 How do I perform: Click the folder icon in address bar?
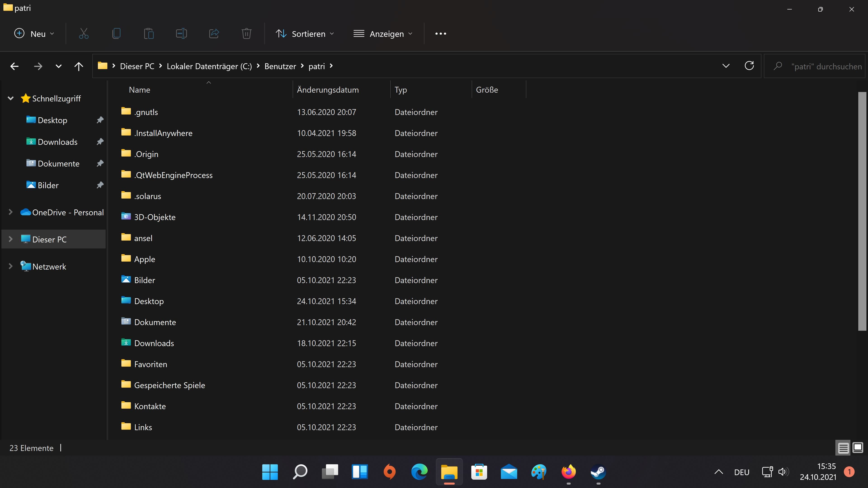(x=102, y=66)
